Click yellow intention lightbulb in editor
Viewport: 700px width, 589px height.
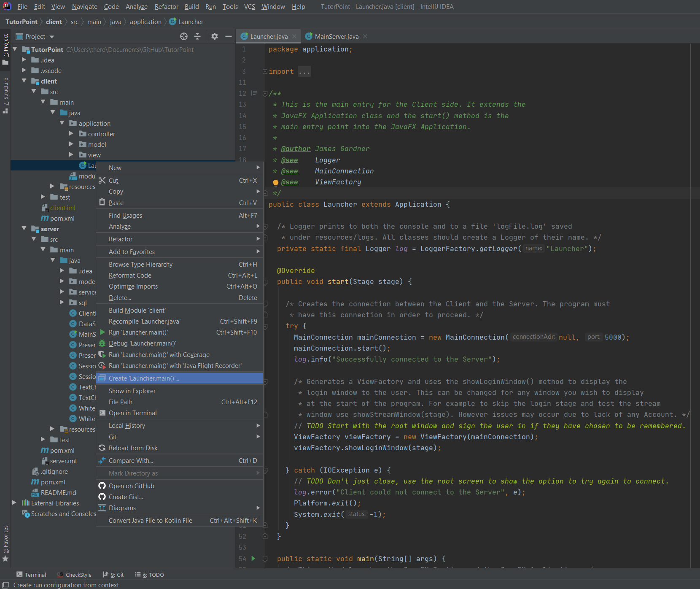275,183
